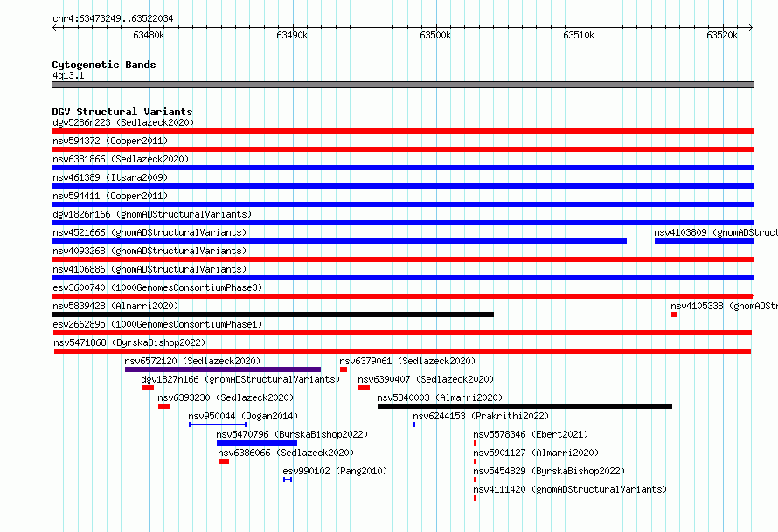Select the nsv594411 (Cooper2011) label
The height and width of the screenshot is (532, 778).
[110, 196]
